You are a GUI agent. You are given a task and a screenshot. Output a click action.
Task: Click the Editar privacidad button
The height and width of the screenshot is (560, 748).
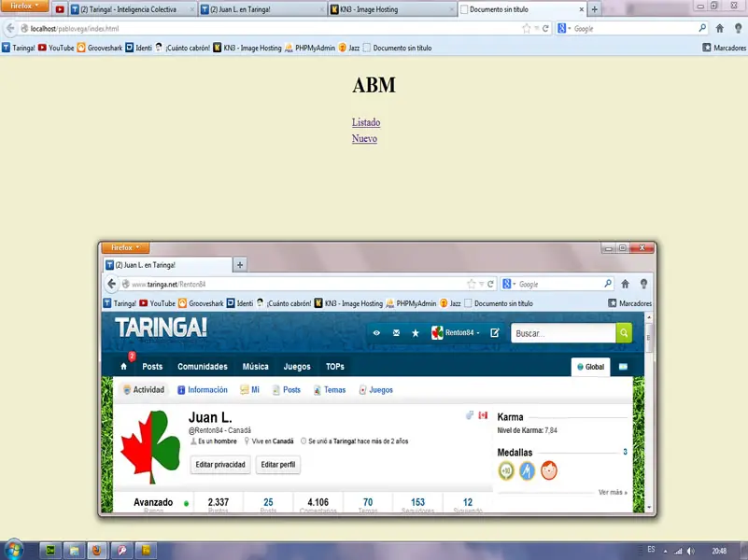pyautogui.click(x=220, y=465)
